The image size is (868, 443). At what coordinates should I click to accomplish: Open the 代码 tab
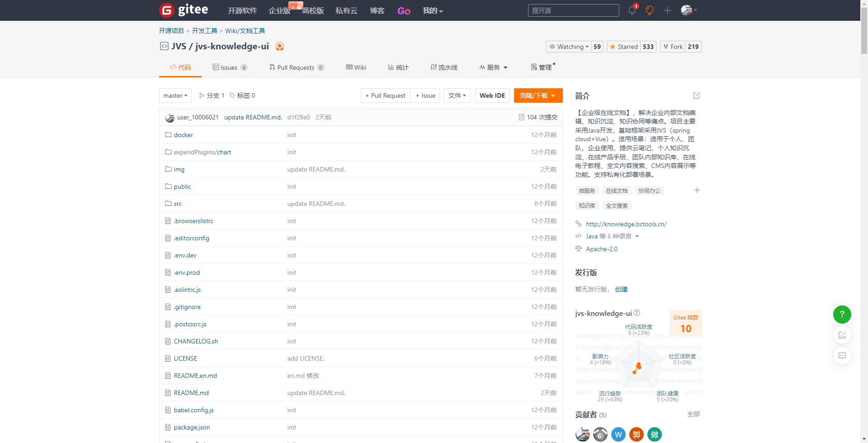point(180,67)
